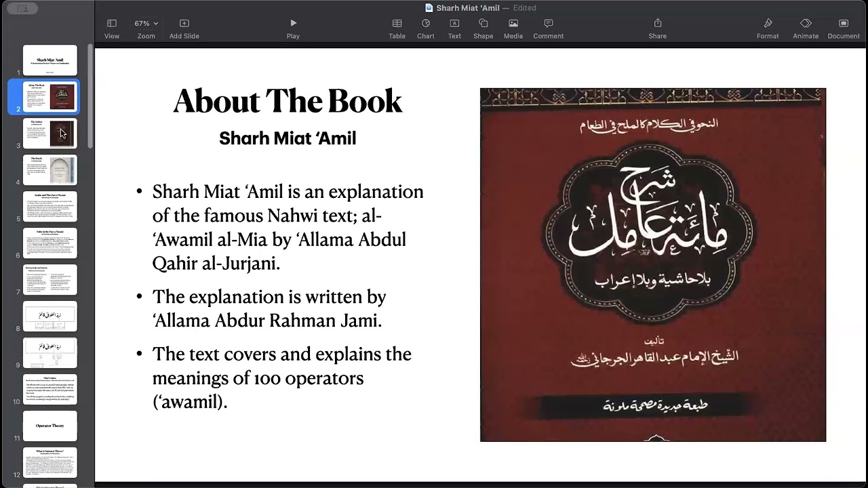Viewport: 868px width, 488px height.
Task: Click the document title Sharh Miat 'Amil
Action: click(x=468, y=8)
